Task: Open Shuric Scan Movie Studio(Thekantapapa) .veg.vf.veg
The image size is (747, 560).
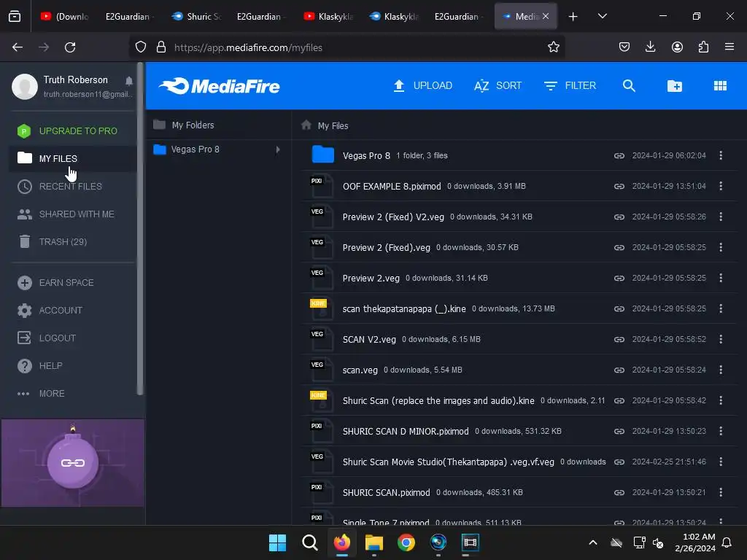Action: pos(449,462)
